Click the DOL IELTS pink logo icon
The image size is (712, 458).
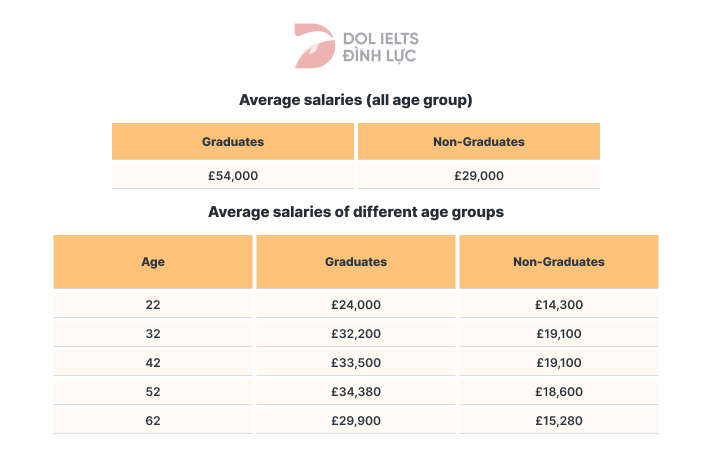click(x=314, y=46)
